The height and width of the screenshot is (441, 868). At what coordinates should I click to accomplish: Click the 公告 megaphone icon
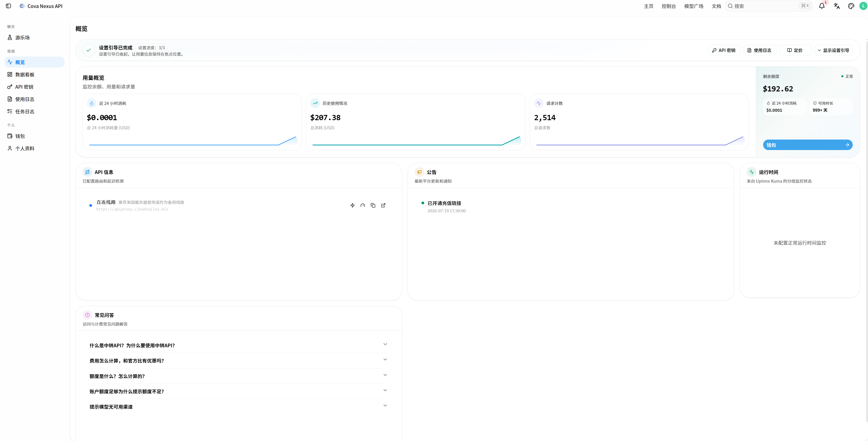pos(419,172)
